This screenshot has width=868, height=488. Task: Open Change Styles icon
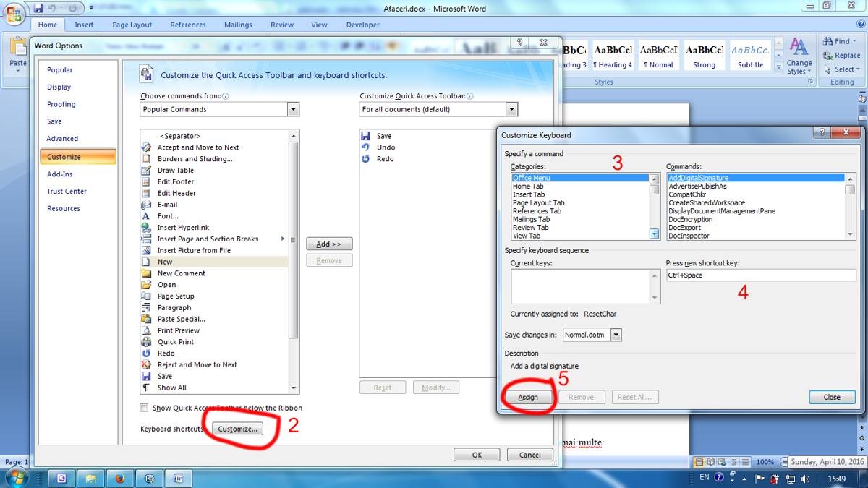[x=799, y=49]
